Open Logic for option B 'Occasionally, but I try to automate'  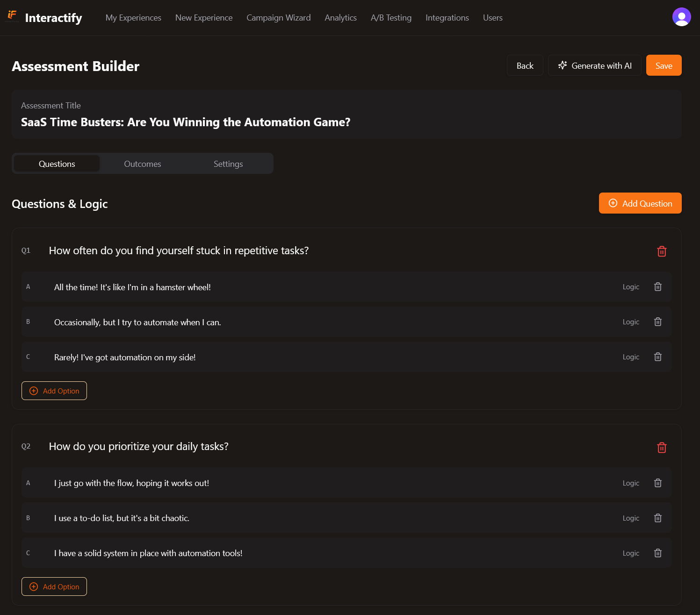pyautogui.click(x=631, y=322)
